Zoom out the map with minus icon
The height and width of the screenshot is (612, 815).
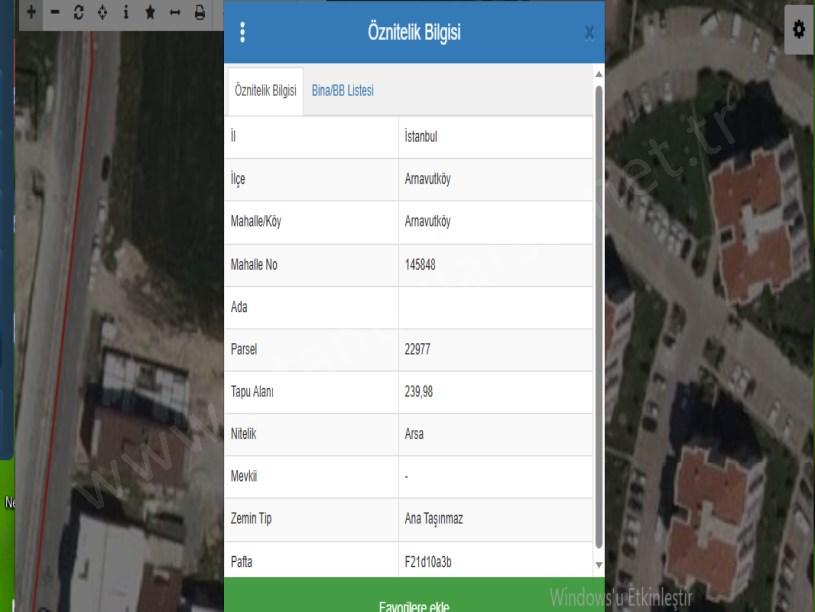[54, 13]
